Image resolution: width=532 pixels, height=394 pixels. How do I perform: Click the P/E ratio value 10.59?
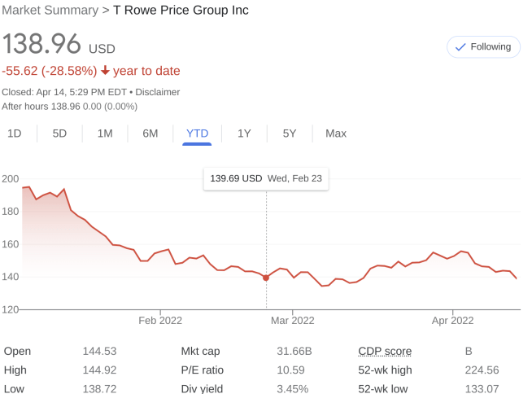[290, 370]
